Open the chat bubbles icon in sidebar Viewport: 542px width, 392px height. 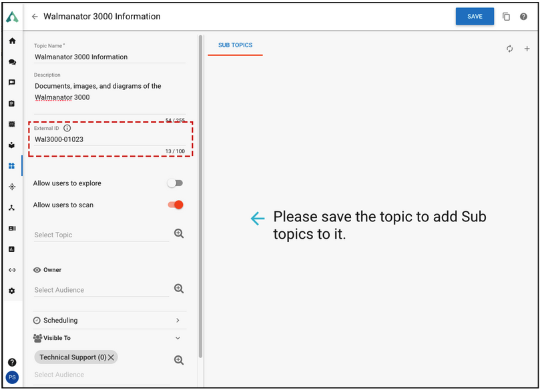[12, 62]
